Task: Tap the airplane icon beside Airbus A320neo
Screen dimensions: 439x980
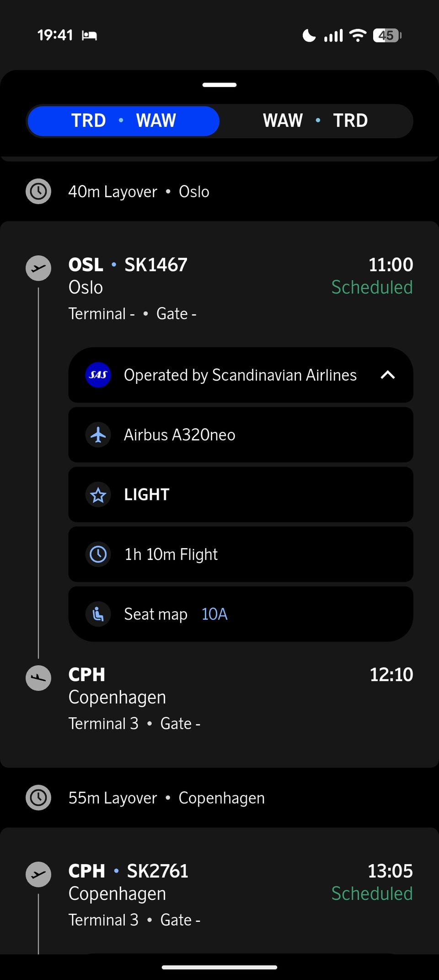Action: [98, 435]
